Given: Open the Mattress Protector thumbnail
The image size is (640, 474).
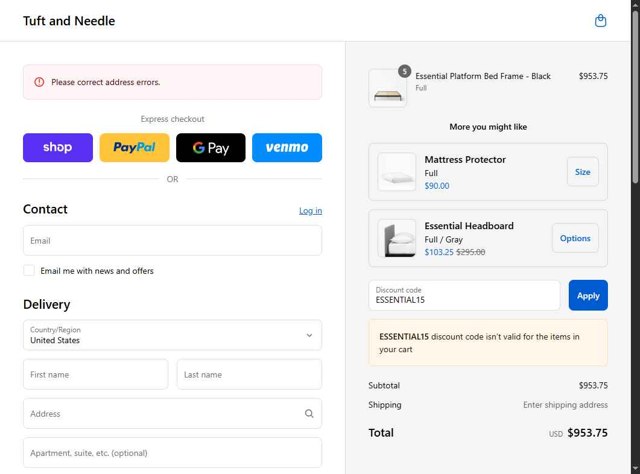Looking at the screenshot, I should click(x=396, y=172).
